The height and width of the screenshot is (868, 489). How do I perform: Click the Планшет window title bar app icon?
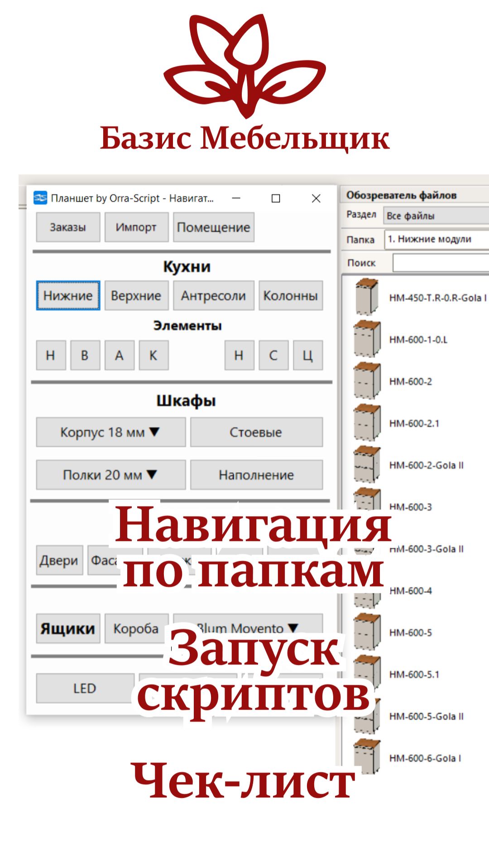click(41, 198)
